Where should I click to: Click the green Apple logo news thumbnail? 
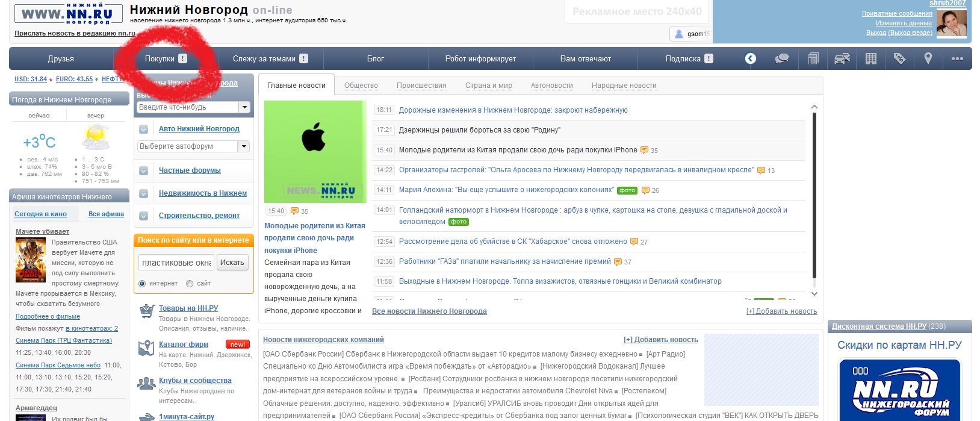pyautogui.click(x=315, y=151)
